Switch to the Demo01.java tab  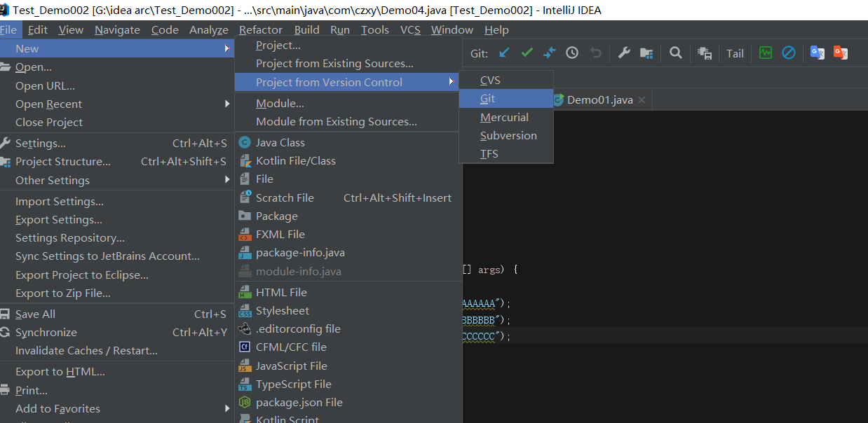coord(599,99)
